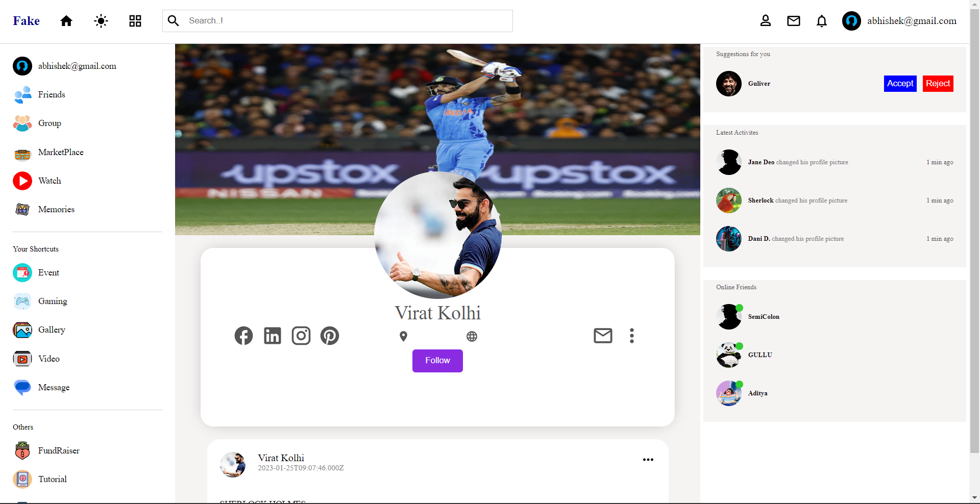Open the Instagram icon on the profile
The image size is (980, 504).
301,336
